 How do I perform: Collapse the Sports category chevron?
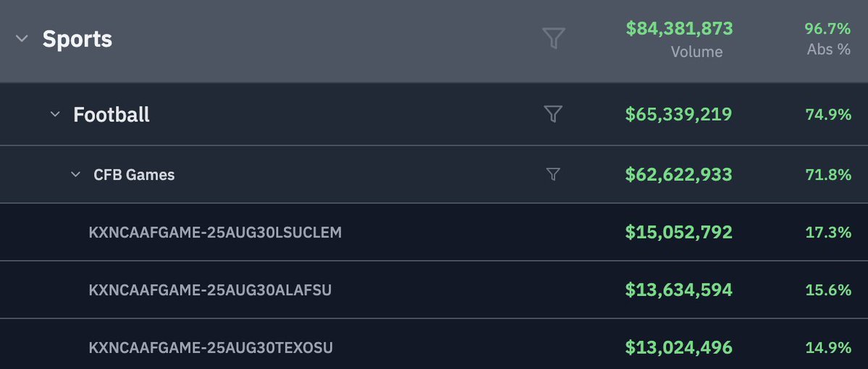click(22, 39)
